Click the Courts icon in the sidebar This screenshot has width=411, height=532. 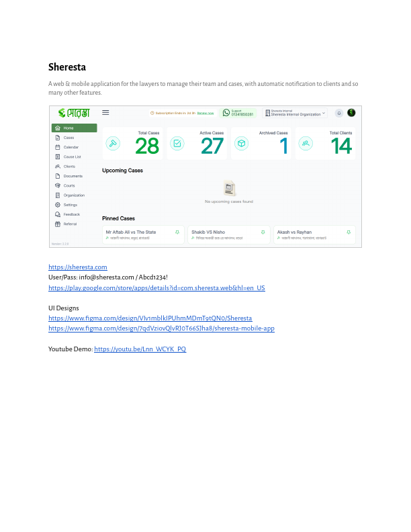[58, 185]
